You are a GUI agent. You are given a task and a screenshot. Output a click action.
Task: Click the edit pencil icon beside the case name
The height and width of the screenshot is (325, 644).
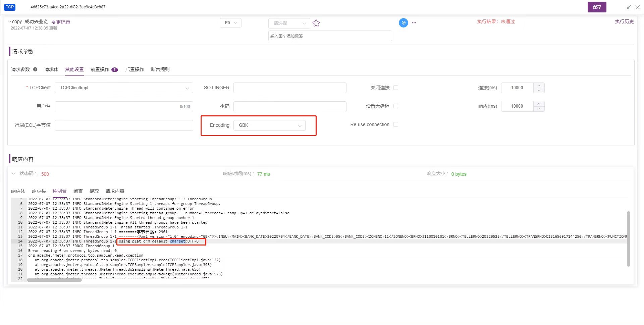(46, 21)
